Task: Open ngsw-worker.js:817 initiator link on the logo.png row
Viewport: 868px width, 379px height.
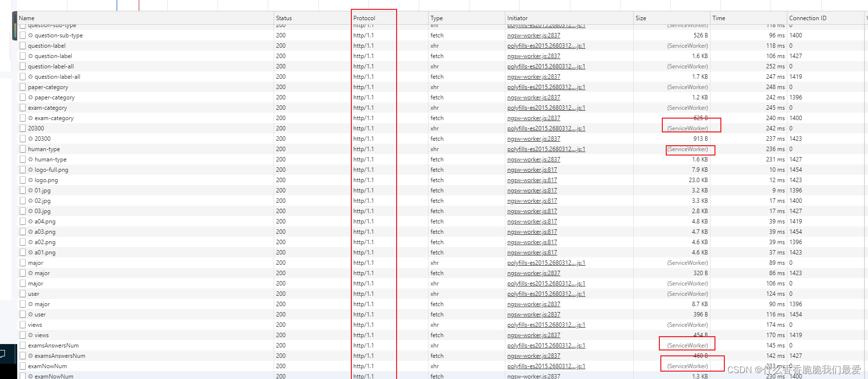Action: click(x=532, y=180)
